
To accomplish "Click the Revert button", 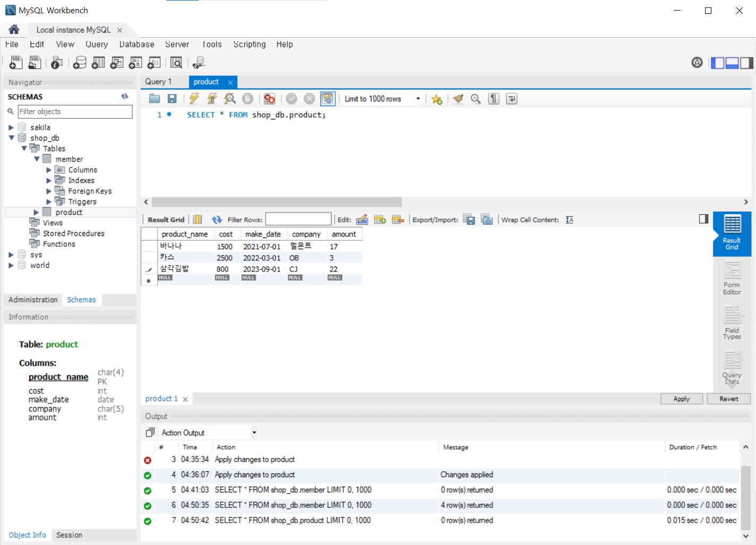I will pos(729,399).
